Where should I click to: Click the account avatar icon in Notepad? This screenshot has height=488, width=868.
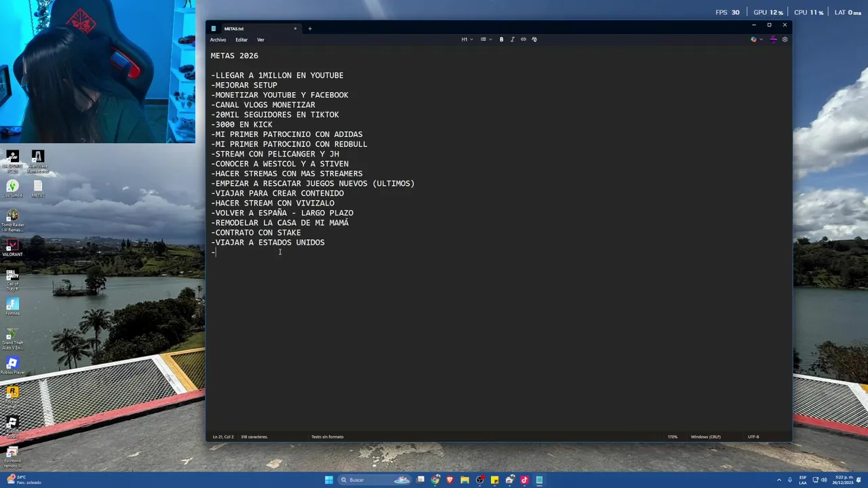pos(773,39)
